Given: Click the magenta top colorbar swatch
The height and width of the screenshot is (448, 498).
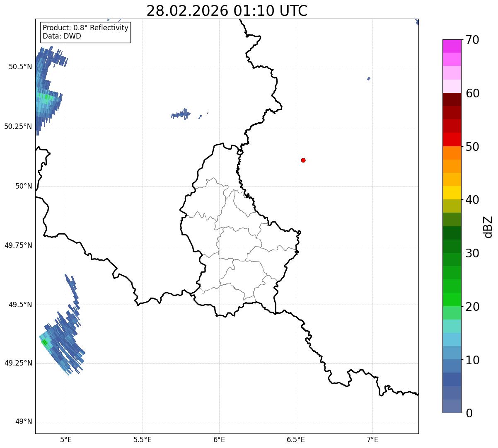Looking at the screenshot, I should tap(452, 46).
